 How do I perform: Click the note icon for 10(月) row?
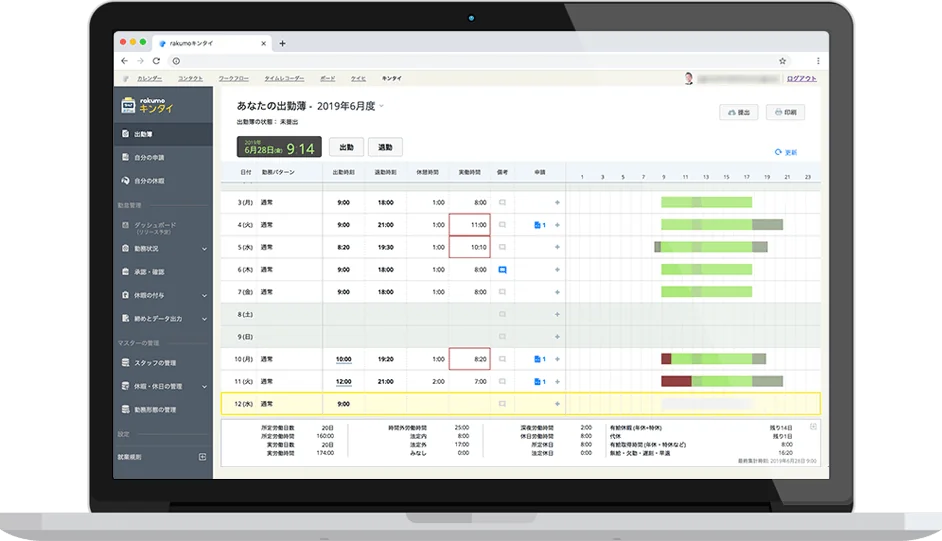coord(502,359)
